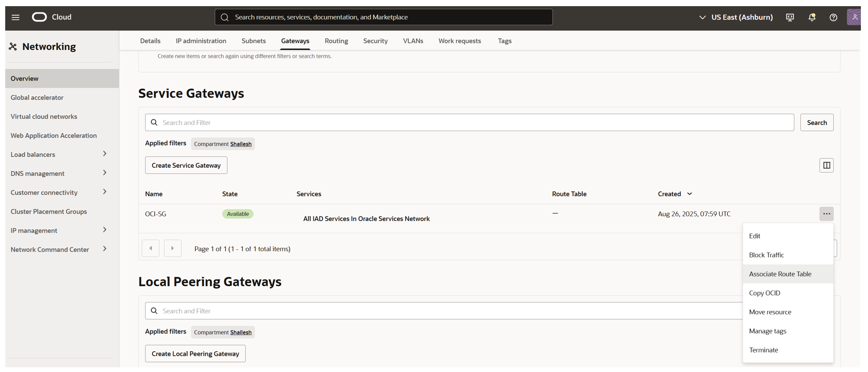Click All IAD Services In Oracle Services Network
The image size is (868, 372).
[x=366, y=219]
